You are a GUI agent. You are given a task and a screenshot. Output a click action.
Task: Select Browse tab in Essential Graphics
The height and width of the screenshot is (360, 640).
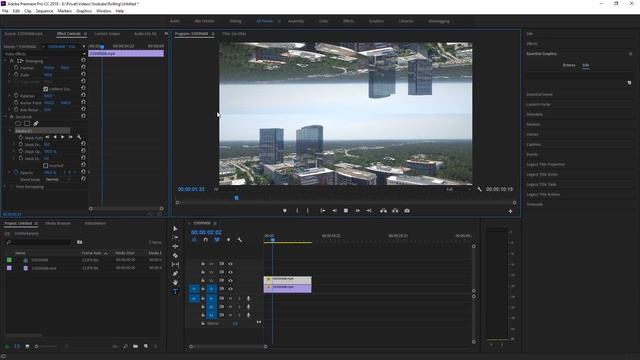click(x=569, y=65)
